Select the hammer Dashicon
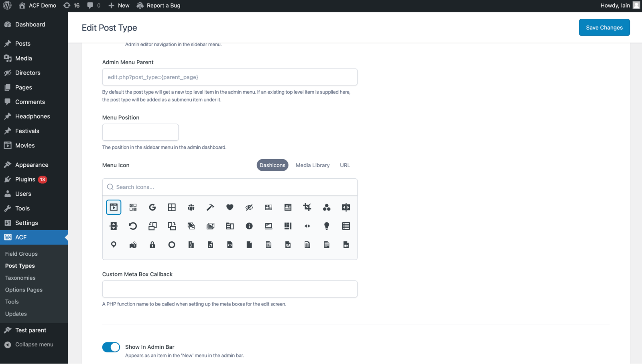Screen dimensions: 642x364 [x=210, y=207]
